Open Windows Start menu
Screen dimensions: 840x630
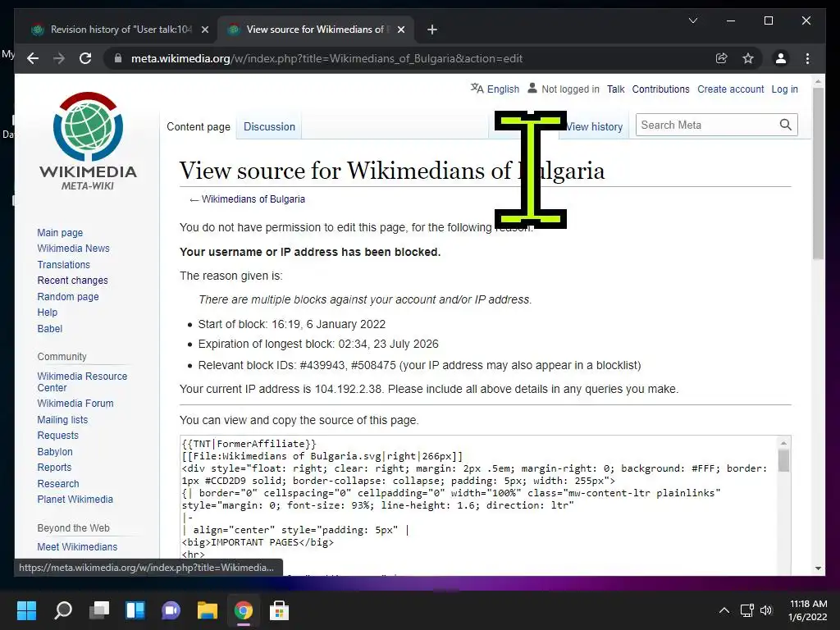coord(27,610)
